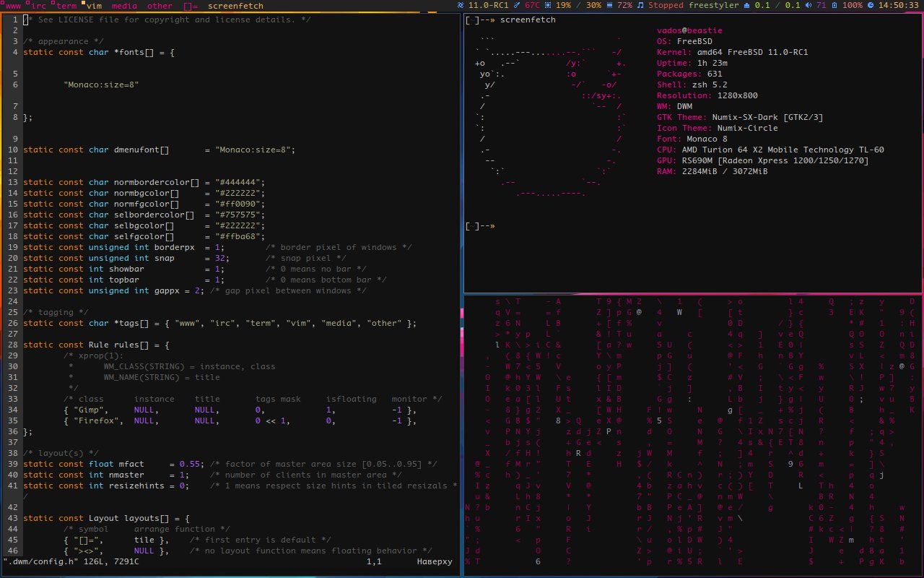Click the 19% CPU usage value
Viewport: 924px width, 578px height.
563,5
